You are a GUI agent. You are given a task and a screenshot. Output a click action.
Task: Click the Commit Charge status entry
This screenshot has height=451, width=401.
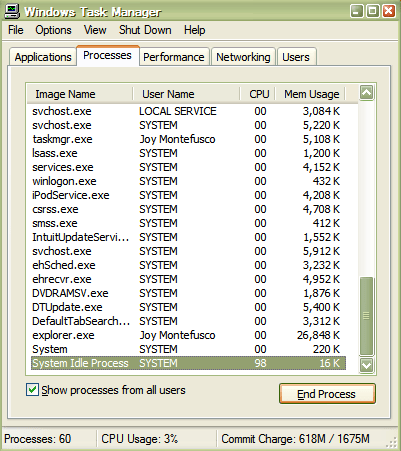point(295,439)
